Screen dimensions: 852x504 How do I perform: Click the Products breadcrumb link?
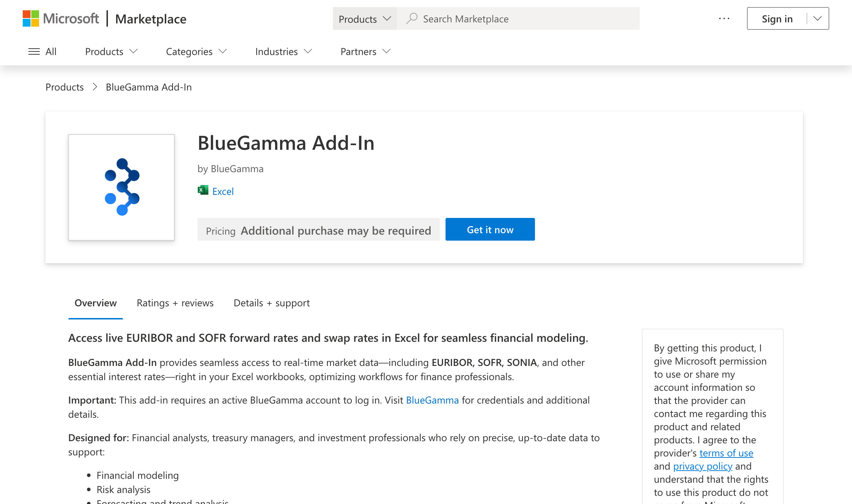coord(64,87)
